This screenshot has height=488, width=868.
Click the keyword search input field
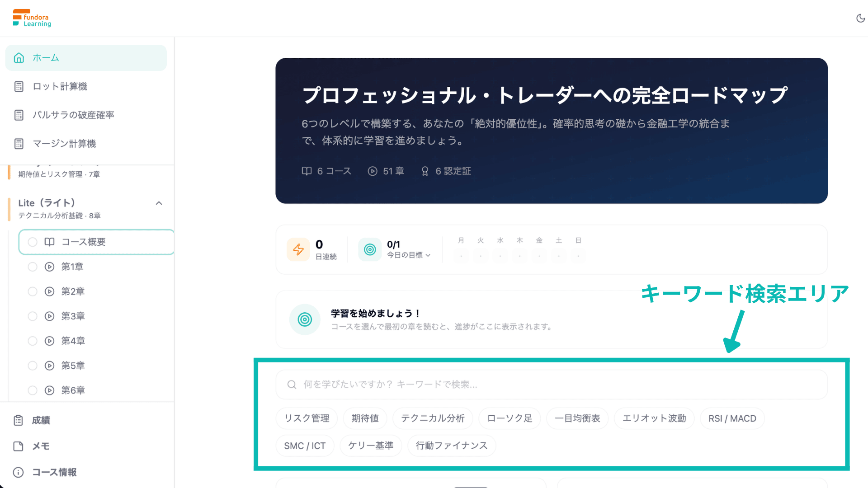pyautogui.click(x=552, y=385)
